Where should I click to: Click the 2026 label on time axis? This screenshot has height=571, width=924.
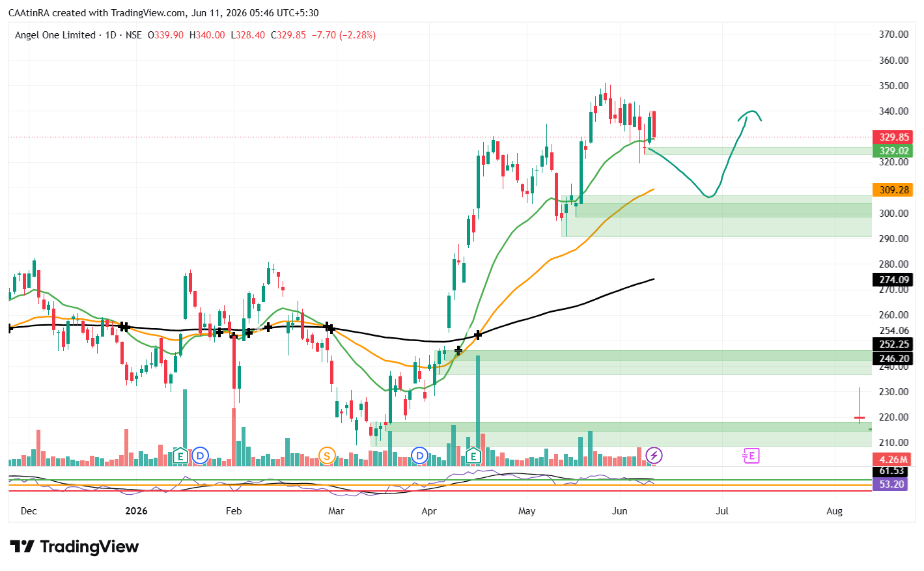pos(136,511)
